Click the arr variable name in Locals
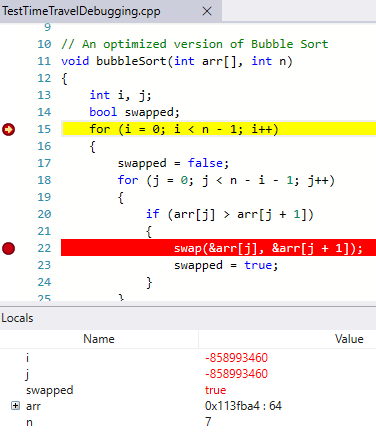Screen dimensions: 376x445 [33, 406]
